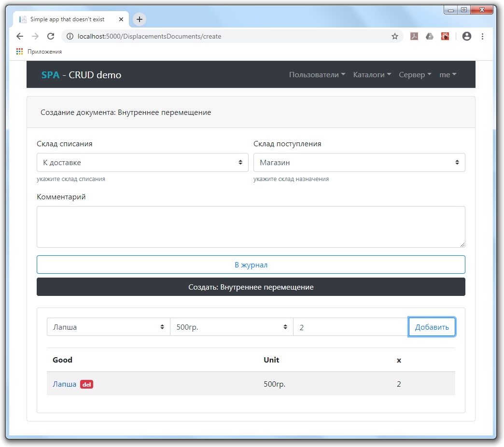Click the Комментарий textarea resize handle
The width and height of the screenshot is (504, 447).
pyautogui.click(x=462, y=245)
